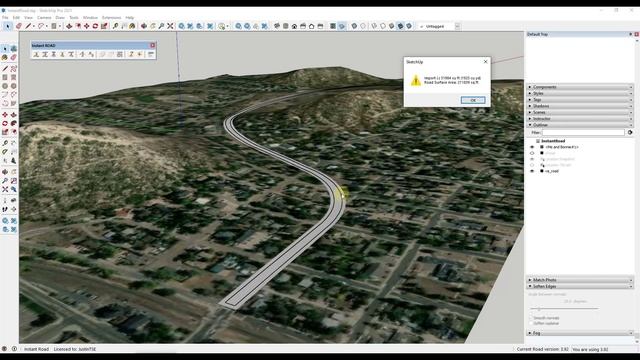Pick the Move tool in left palette

pos(5,115)
